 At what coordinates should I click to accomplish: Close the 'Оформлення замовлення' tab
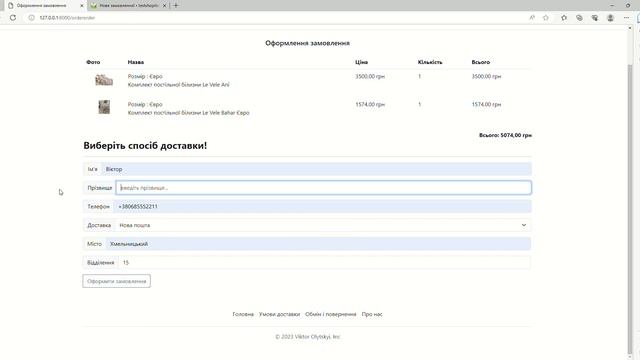[x=82, y=6]
